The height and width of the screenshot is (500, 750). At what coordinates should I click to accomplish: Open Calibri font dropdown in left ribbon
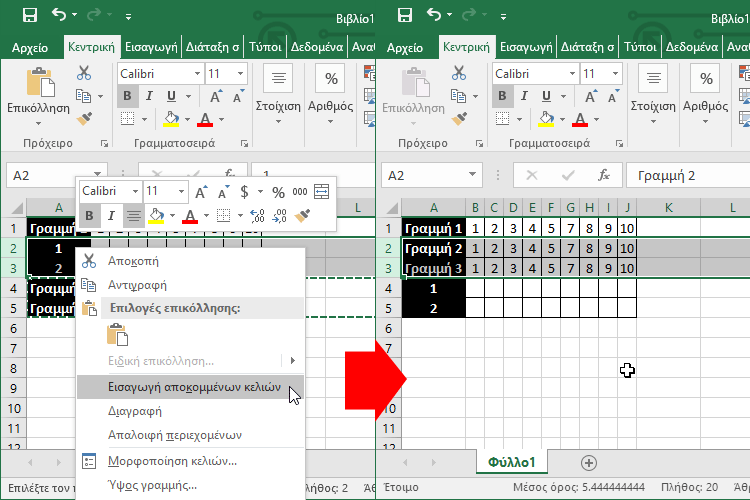pyautogui.click(x=197, y=74)
